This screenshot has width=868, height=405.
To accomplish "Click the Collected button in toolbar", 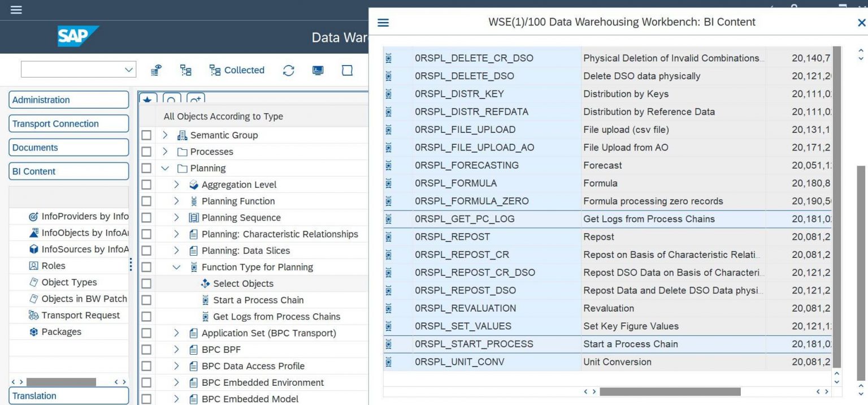I will (x=237, y=70).
